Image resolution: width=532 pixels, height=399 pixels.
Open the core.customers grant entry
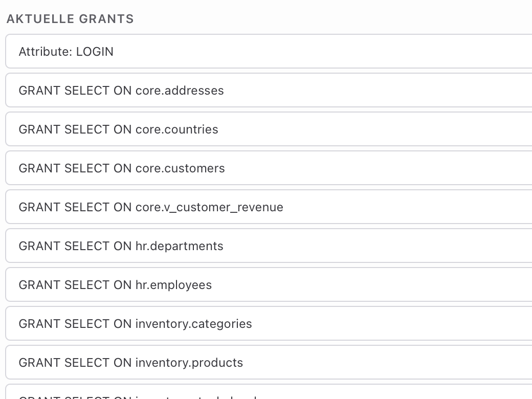pyautogui.click(x=269, y=168)
